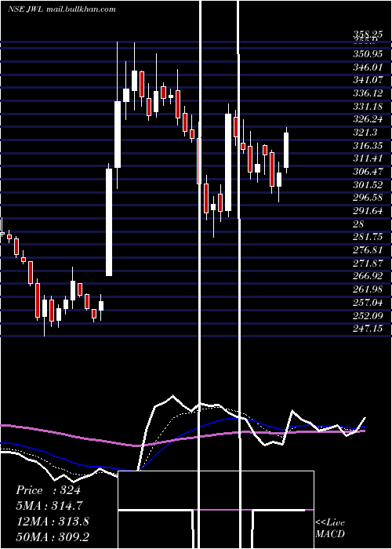The image size is (392, 549).
Task: Click the 341.07 price axis label
Action: click(368, 80)
